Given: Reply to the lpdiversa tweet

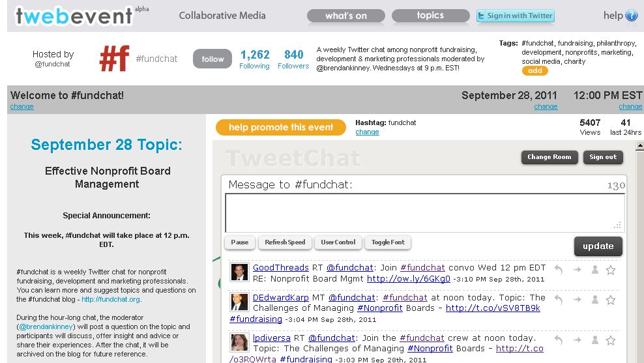Looking at the screenshot, I should 558,340.
